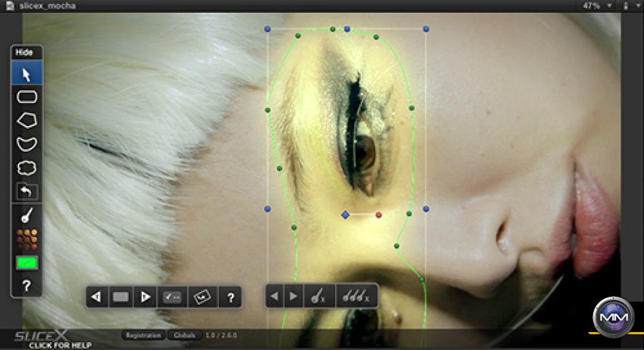Click the undo arrow in the toolbar

point(27,191)
